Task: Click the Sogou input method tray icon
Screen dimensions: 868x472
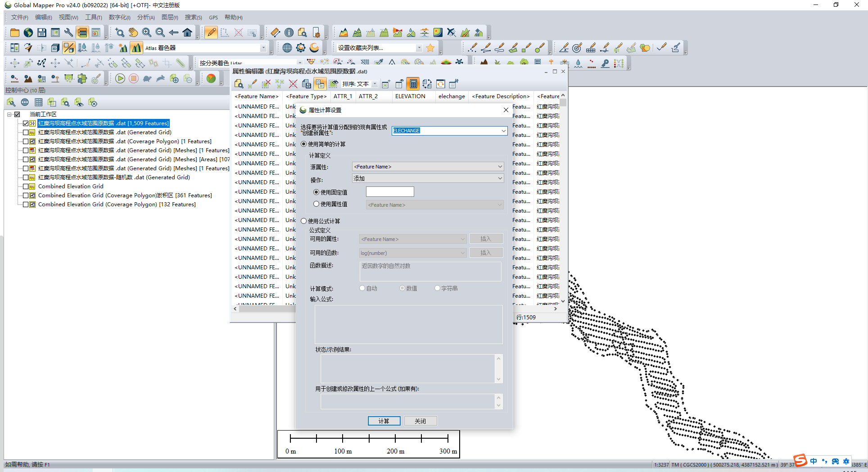Action: click(800, 461)
